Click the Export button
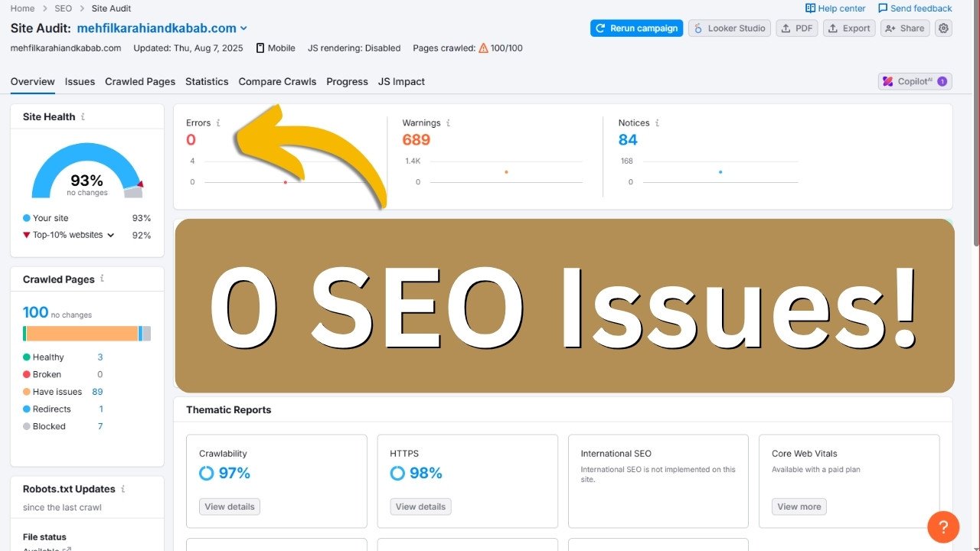Image resolution: width=980 pixels, height=551 pixels. point(849,28)
